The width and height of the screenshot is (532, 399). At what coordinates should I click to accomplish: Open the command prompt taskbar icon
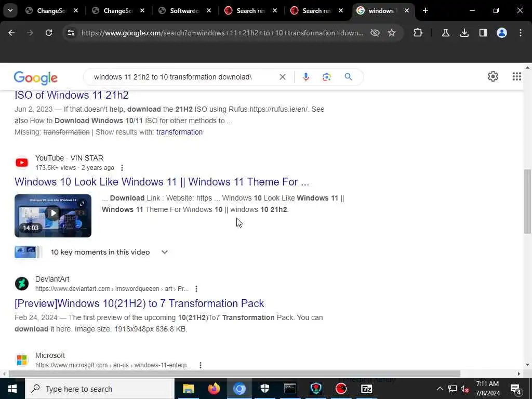click(x=290, y=389)
